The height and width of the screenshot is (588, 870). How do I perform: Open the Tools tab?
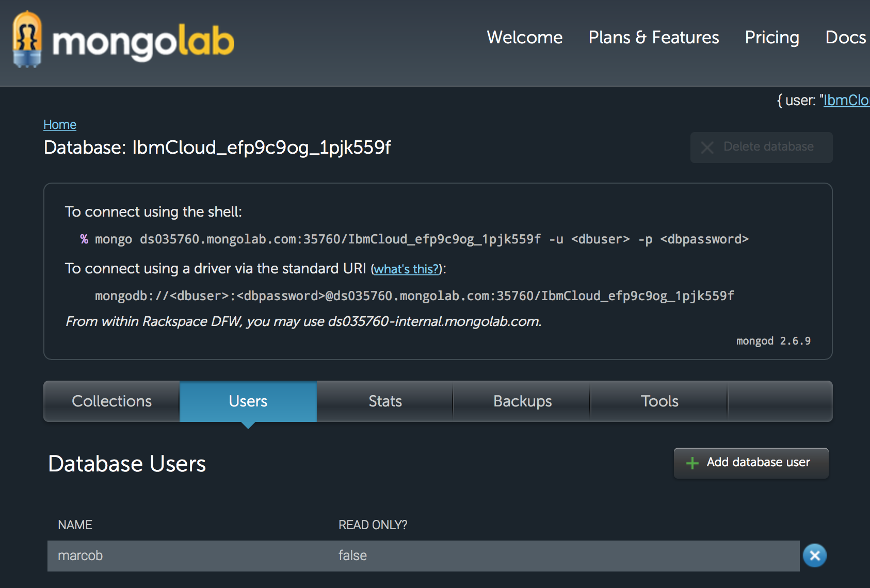click(659, 401)
